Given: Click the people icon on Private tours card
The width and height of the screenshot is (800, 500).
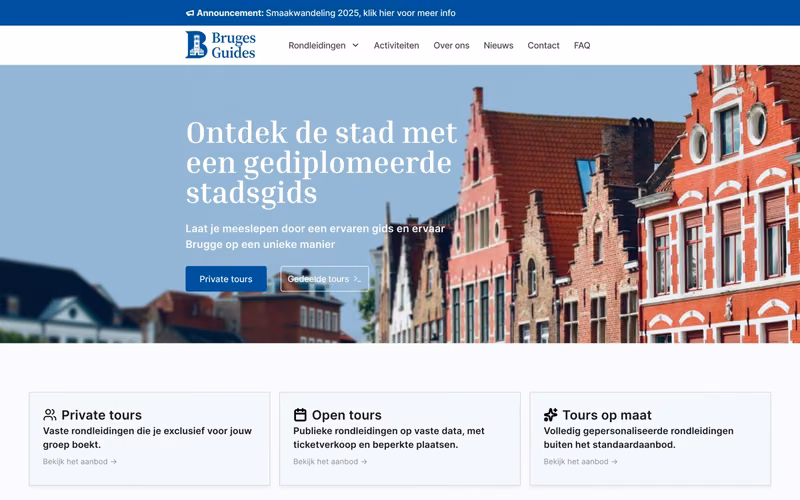Looking at the screenshot, I should 50,415.
